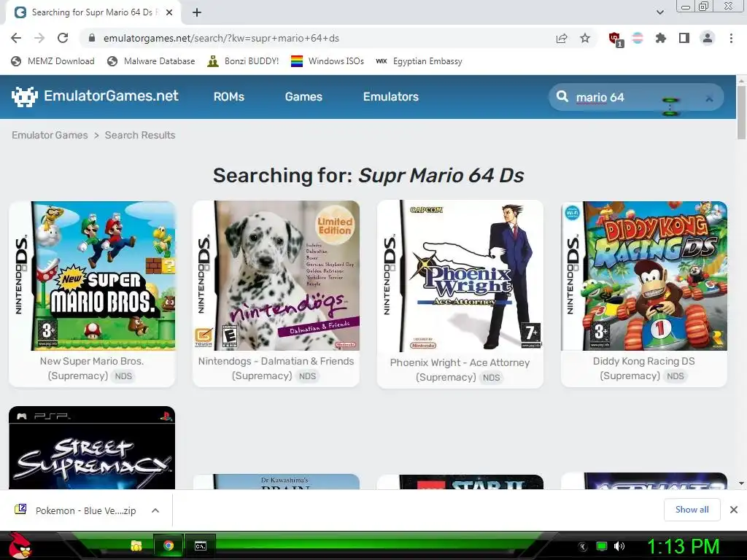747x560 pixels.
Task: Bookmark page with star icon
Action: click(585, 38)
